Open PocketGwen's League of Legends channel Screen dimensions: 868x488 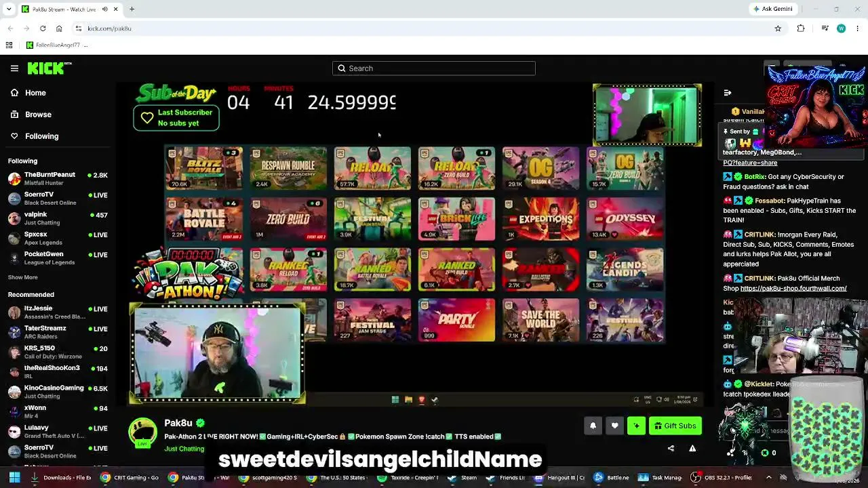coord(58,258)
